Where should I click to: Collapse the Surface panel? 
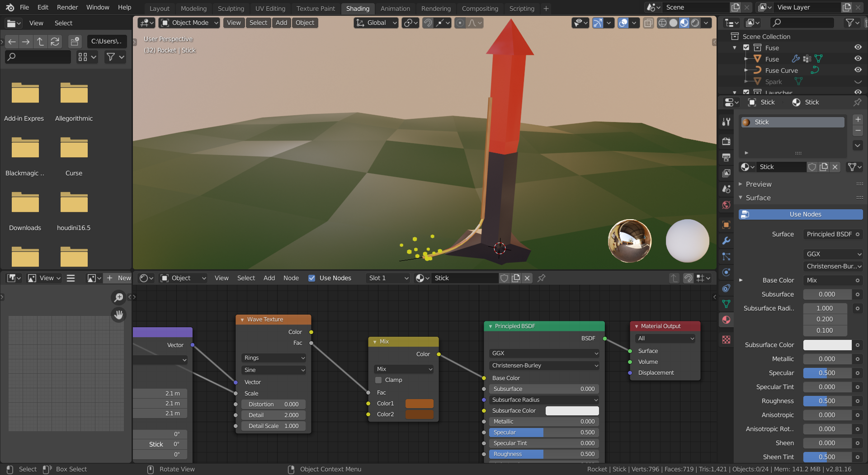click(758, 198)
